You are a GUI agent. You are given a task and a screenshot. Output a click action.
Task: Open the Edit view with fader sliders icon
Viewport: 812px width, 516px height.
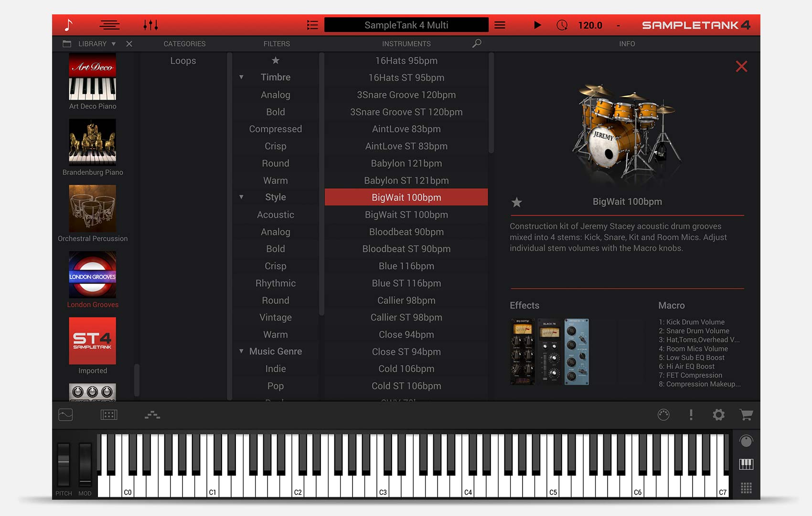151,25
